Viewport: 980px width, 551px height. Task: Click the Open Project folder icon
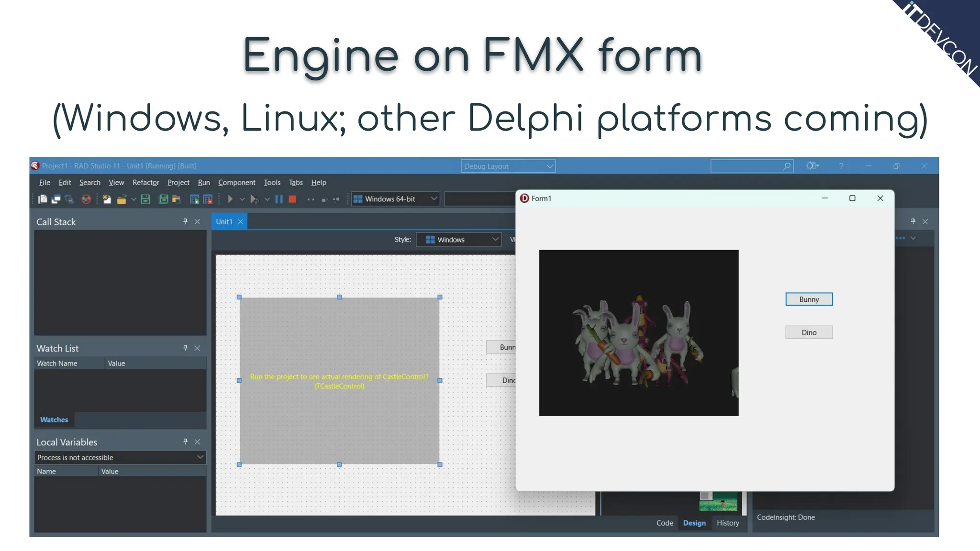click(x=177, y=199)
